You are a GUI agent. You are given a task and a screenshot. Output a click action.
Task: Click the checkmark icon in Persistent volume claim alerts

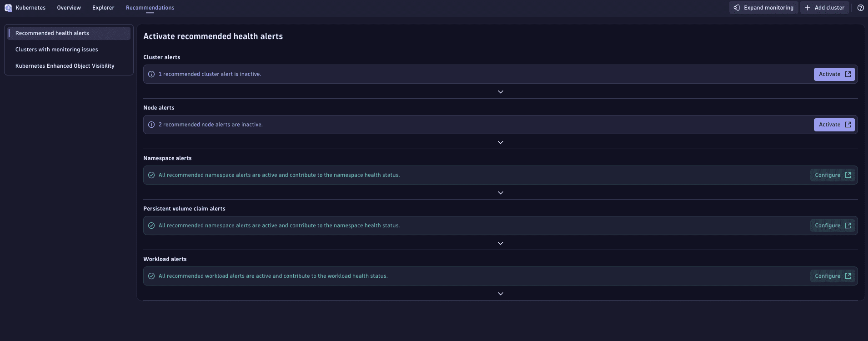coord(151,226)
